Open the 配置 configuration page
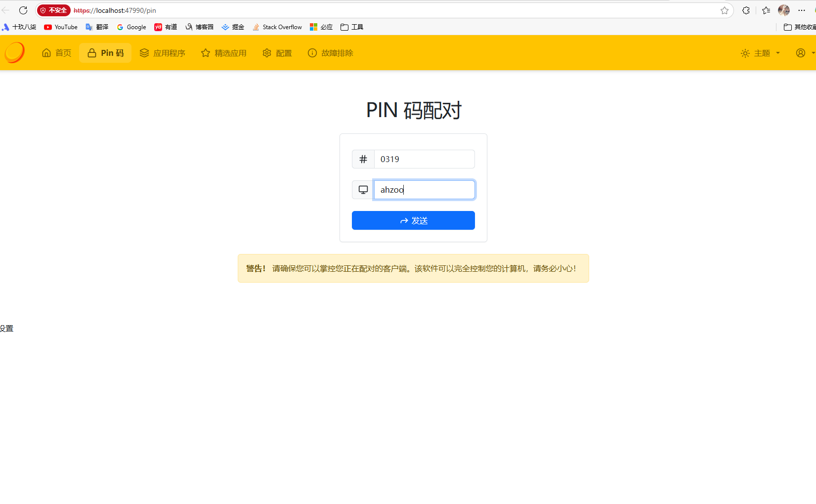 (277, 53)
